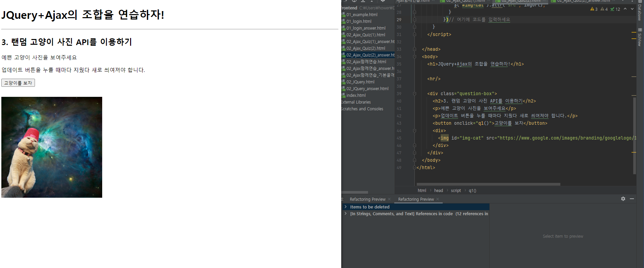Click the cat photo in the browser page
Image resolution: width=644 pixels, height=268 pixels.
pyautogui.click(x=52, y=147)
